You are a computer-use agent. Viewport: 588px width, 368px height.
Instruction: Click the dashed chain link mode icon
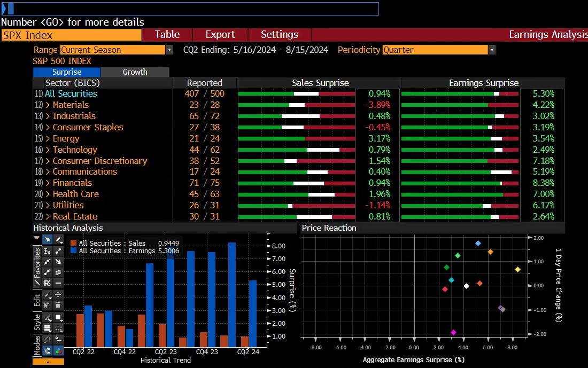pyautogui.click(x=47, y=340)
